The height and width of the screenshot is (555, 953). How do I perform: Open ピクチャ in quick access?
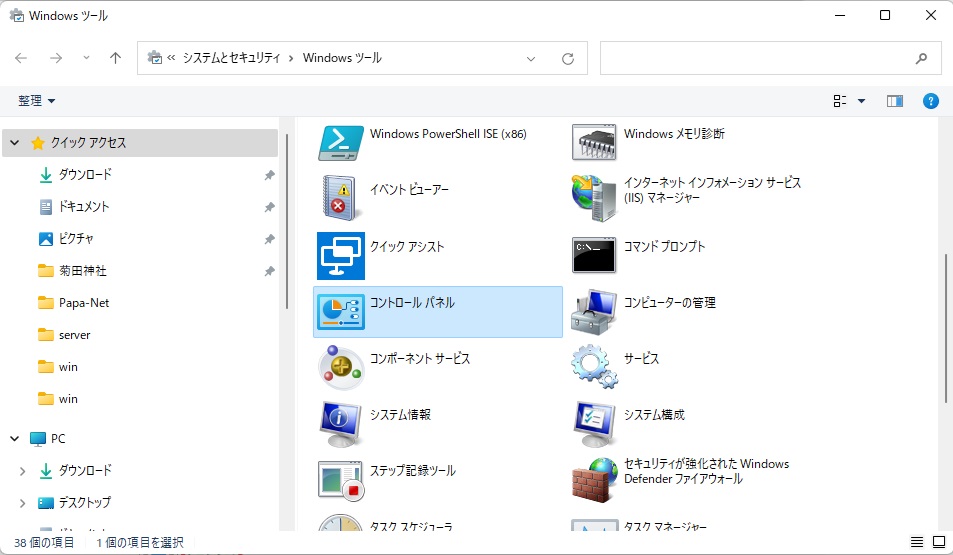pyautogui.click(x=76, y=239)
